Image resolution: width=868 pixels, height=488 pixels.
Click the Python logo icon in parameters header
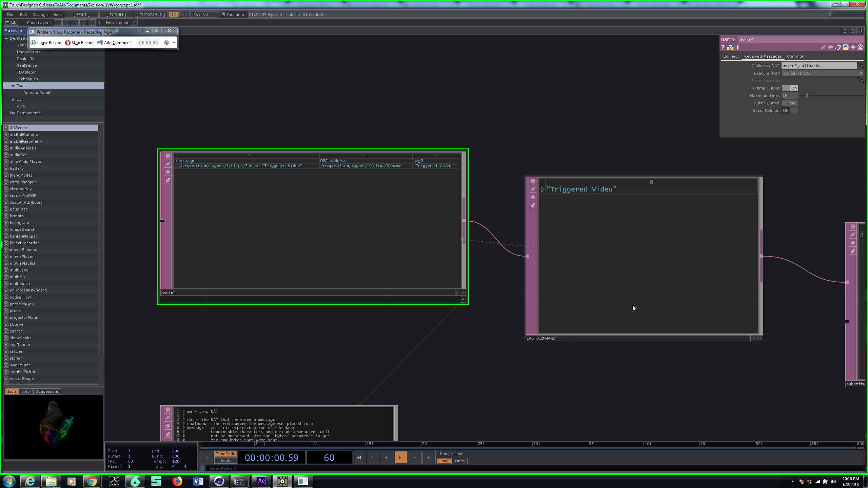[845, 47]
